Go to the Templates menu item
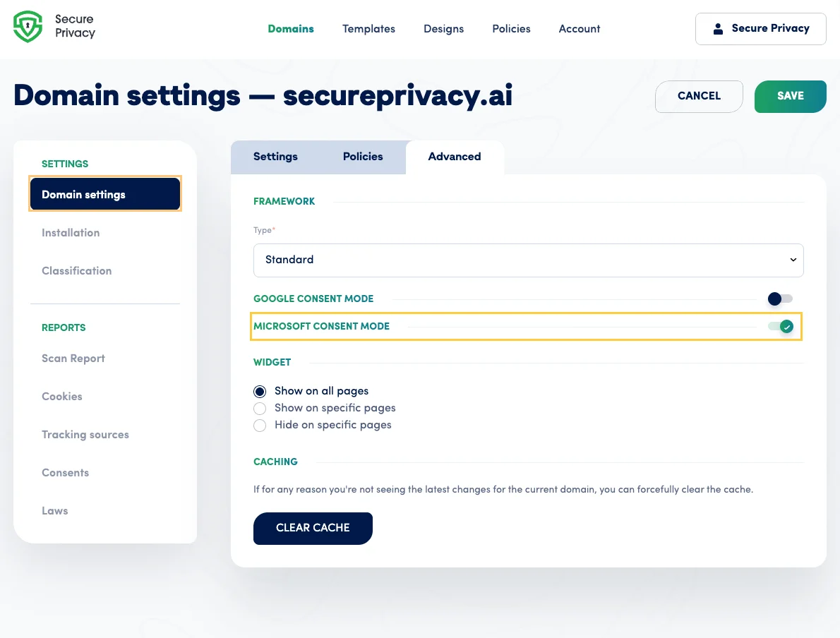 pos(368,29)
